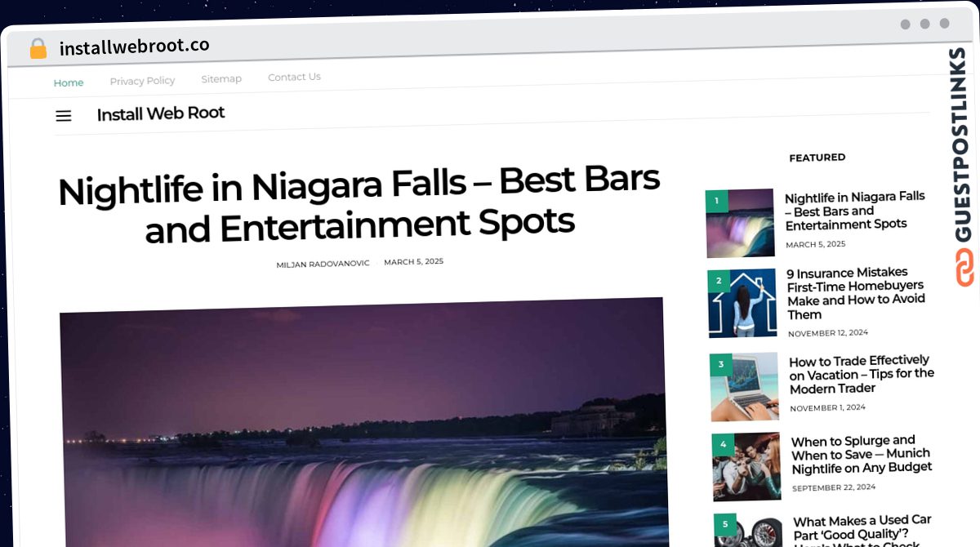
Task: Click November 12, 2024 date text
Action: coord(828,333)
